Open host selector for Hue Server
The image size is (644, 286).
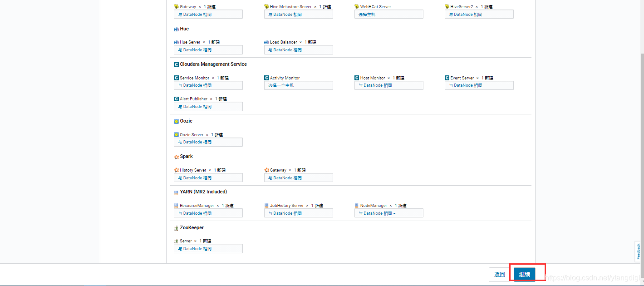tap(208, 50)
